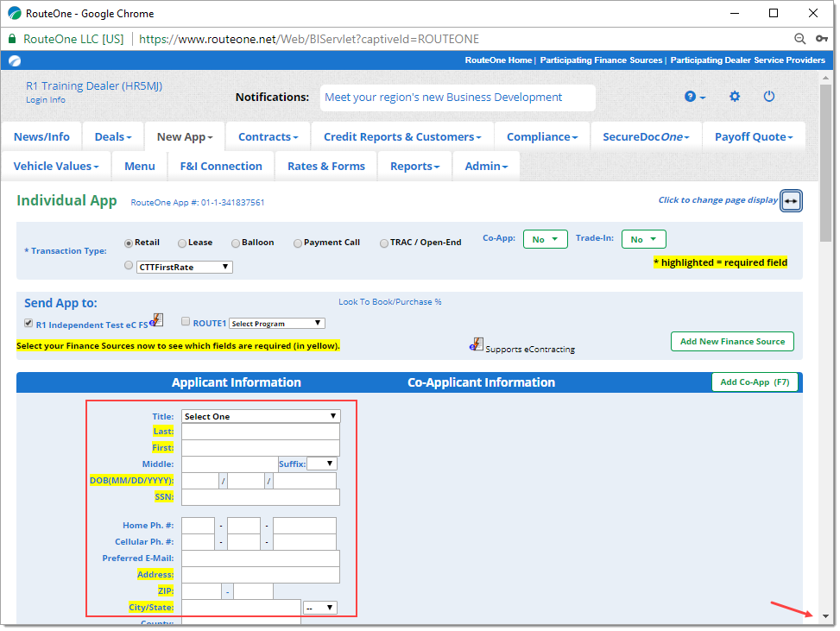Focus the Home Ph. area code field
The width and height of the screenshot is (840, 631).
[199, 526]
